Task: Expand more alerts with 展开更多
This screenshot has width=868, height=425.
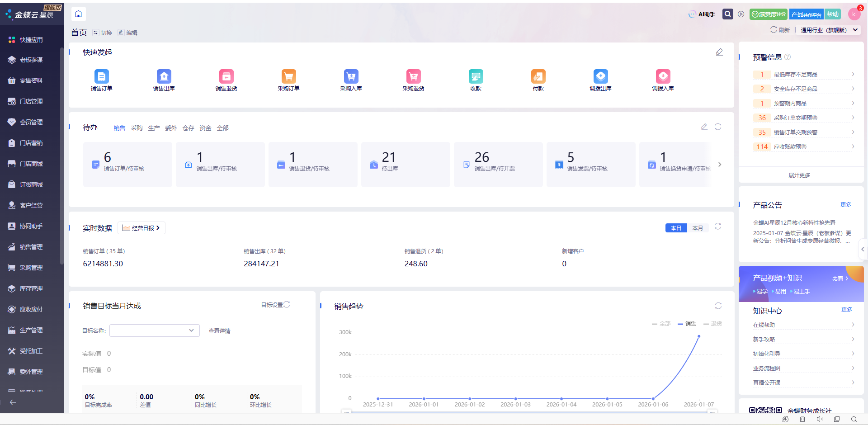Action: (x=799, y=175)
